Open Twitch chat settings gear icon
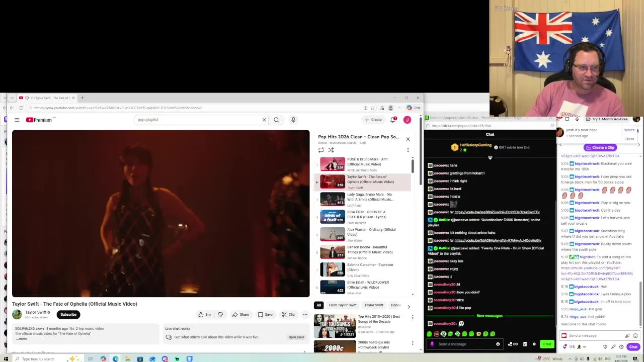 coord(621,347)
